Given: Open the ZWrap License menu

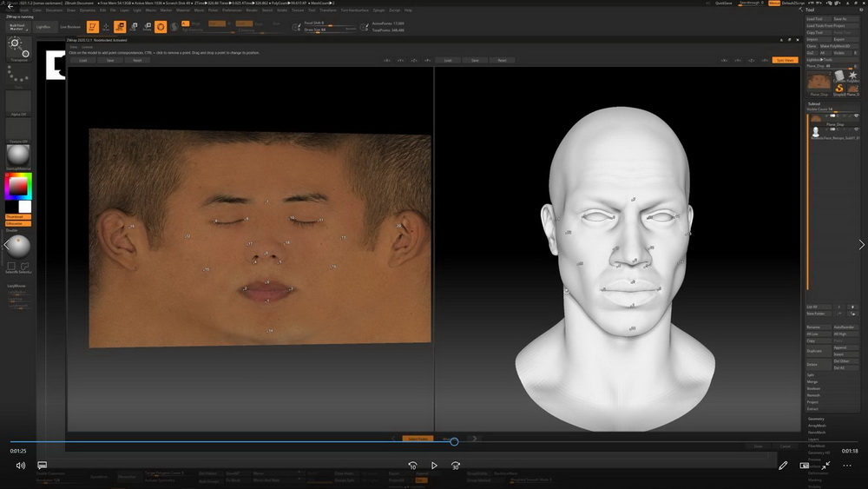Looking at the screenshot, I should (87, 47).
